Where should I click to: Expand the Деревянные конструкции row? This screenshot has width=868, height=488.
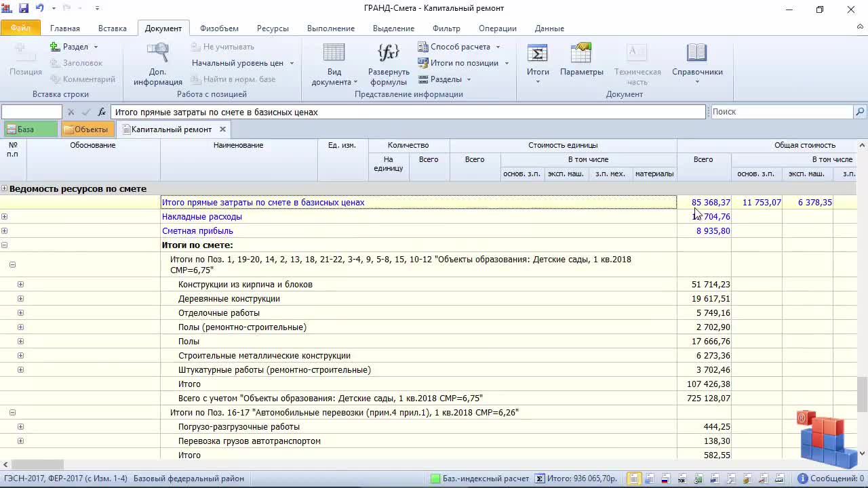20,299
